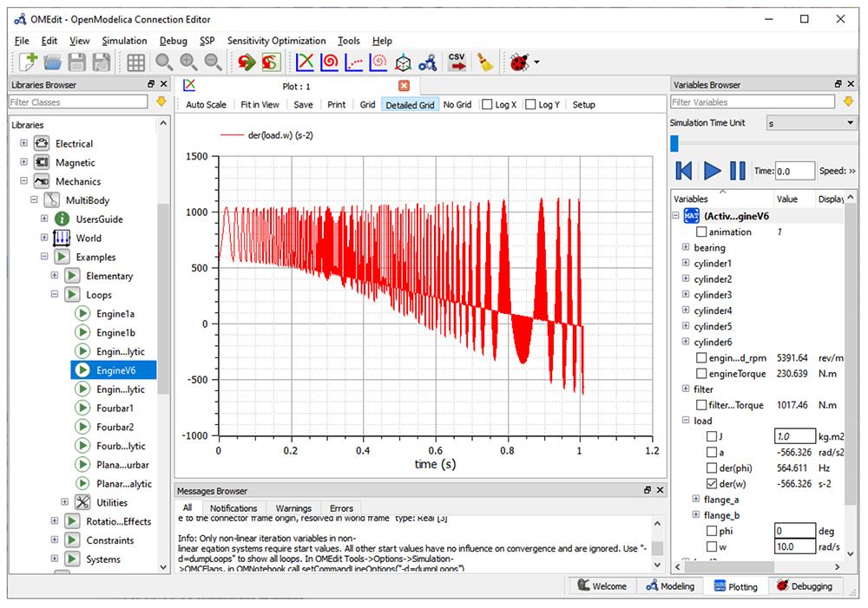The image size is (868, 608).
Task: Uncheck the der(w) variable checkbox
Action: pos(712,483)
